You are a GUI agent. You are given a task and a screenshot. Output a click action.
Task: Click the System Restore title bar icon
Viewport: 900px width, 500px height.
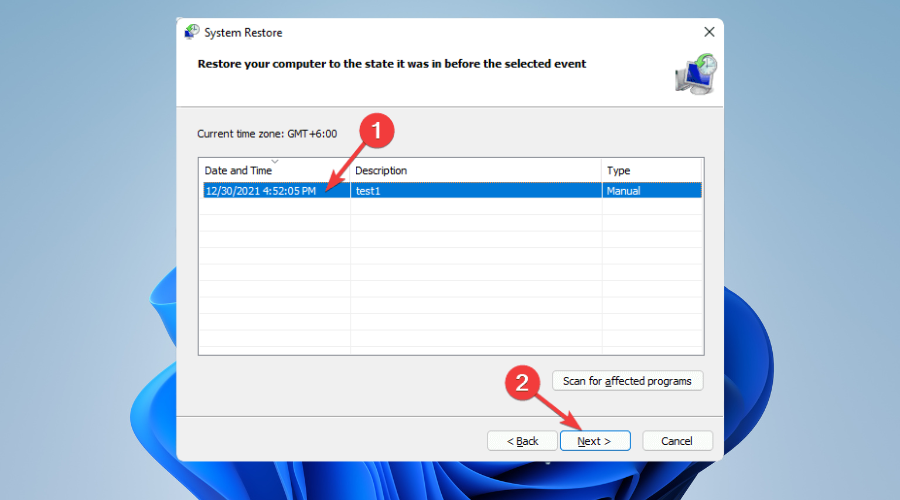[191, 32]
